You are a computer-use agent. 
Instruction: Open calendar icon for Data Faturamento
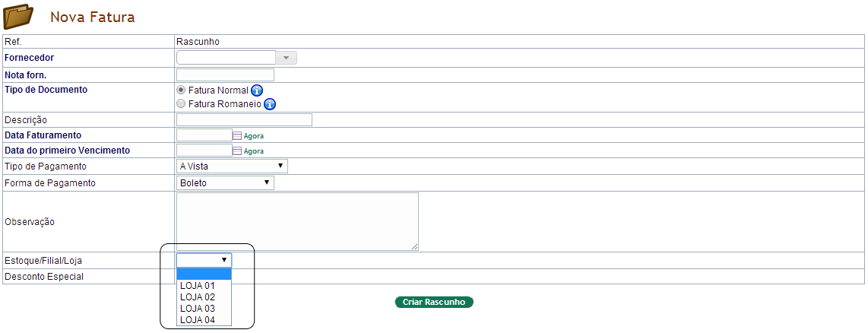click(237, 136)
